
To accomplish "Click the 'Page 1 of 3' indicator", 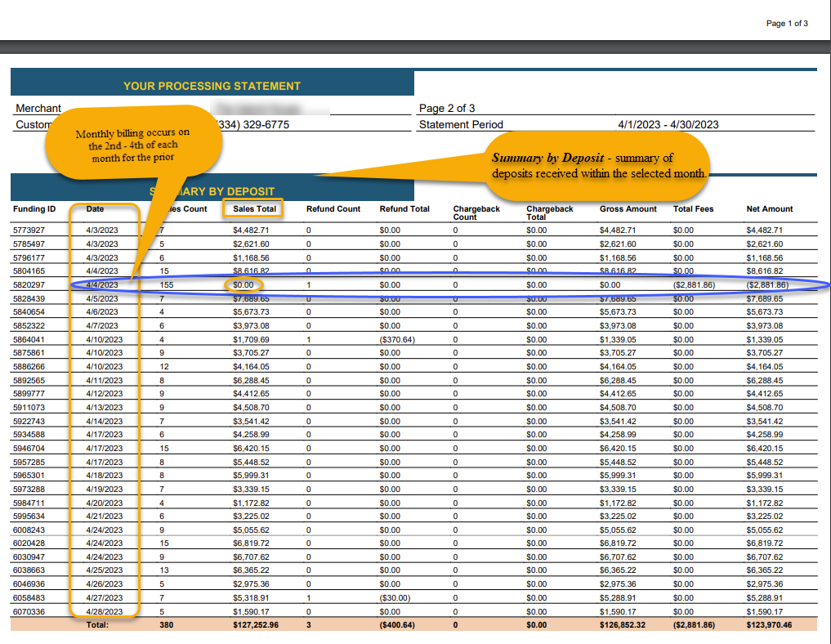I will [x=787, y=24].
